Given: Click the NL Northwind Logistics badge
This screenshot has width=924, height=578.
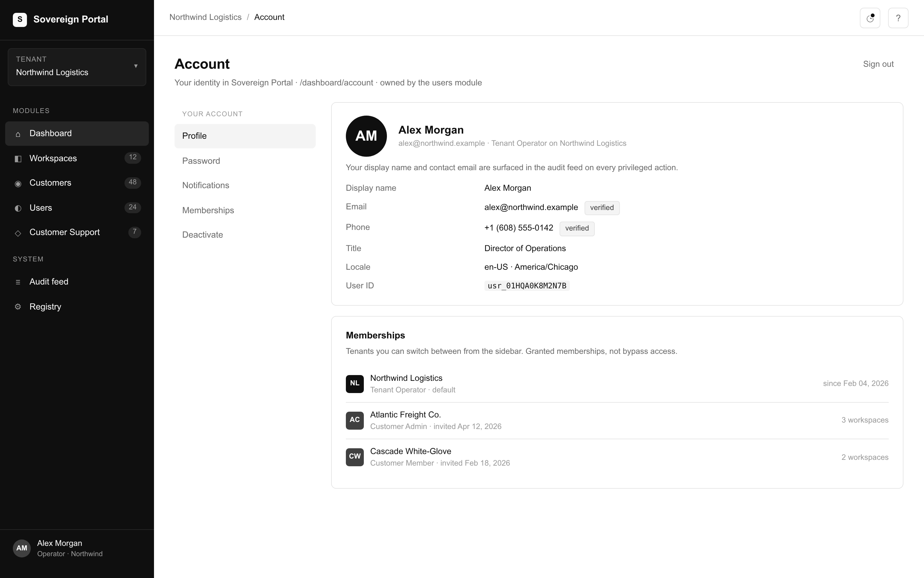Looking at the screenshot, I should [x=355, y=383].
